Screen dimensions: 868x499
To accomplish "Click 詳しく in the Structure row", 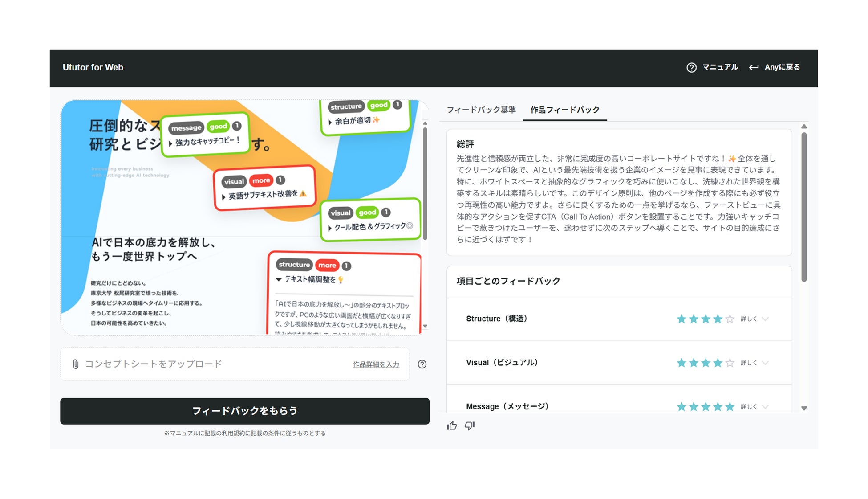I will click(749, 319).
